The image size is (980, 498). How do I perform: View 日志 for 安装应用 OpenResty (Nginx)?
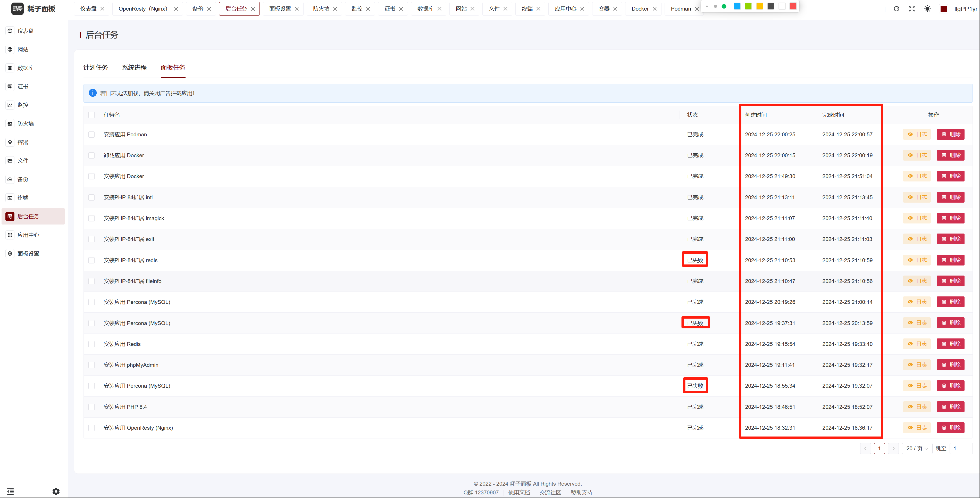(917, 428)
